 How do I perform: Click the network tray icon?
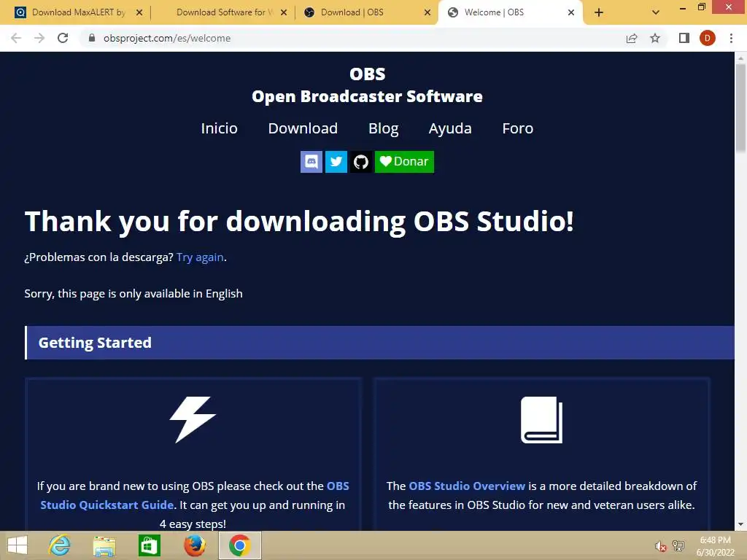click(678, 546)
